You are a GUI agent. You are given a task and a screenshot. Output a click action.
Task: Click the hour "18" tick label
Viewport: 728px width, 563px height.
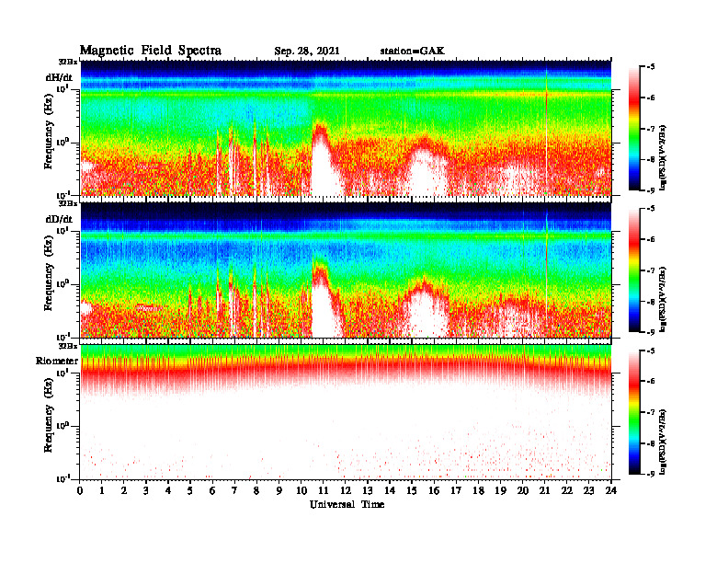[479, 491]
